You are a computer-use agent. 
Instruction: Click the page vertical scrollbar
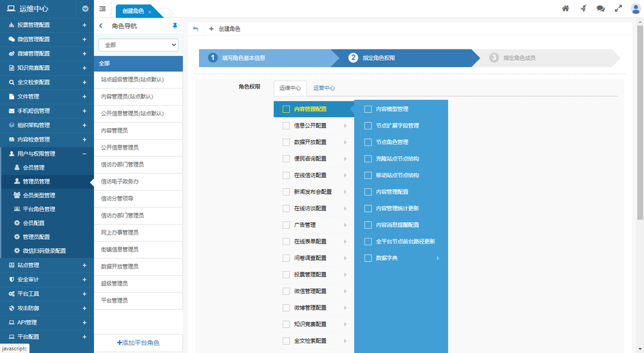(x=639, y=129)
